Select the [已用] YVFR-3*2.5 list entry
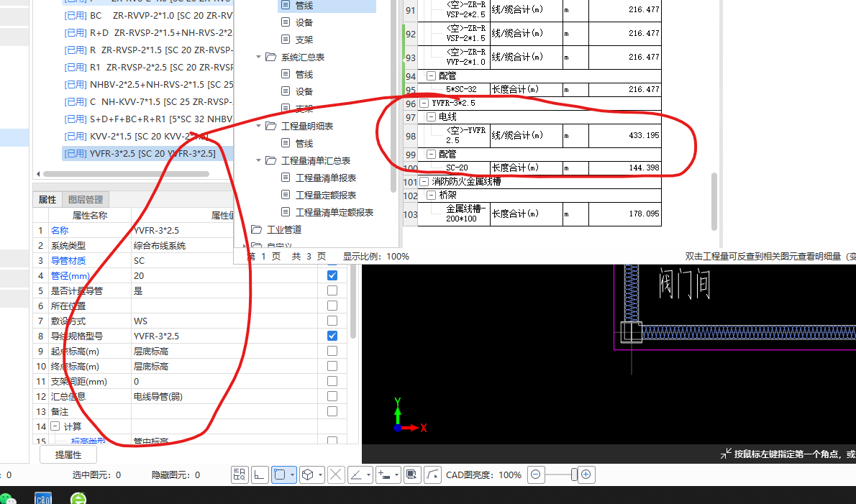Screen dimensions: 856x504 147,153
